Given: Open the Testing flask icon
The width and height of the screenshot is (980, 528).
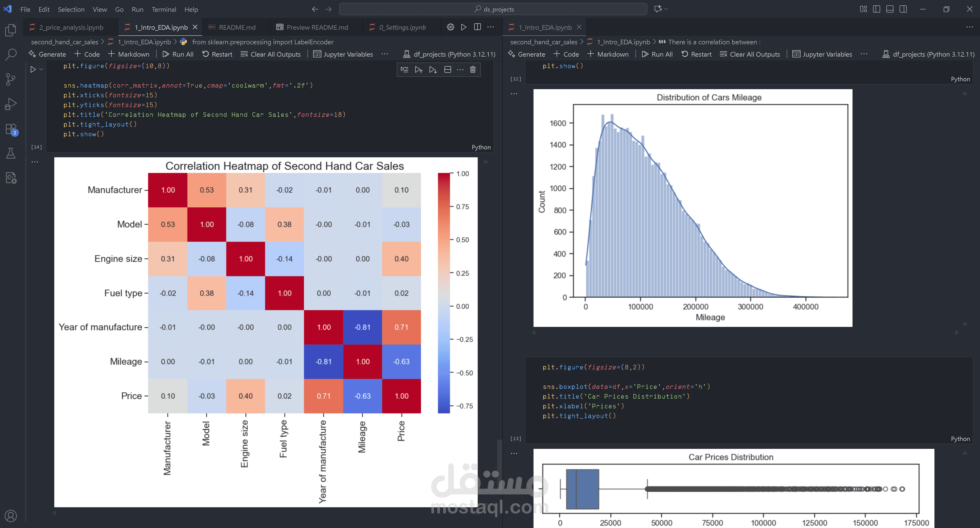Looking at the screenshot, I should tap(11, 153).
